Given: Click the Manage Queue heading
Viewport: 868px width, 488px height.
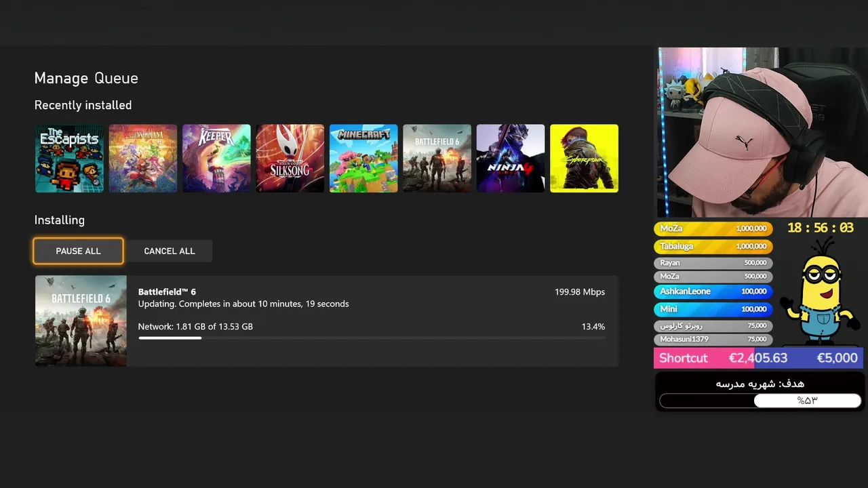Looking at the screenshot, I should (86, 78).
